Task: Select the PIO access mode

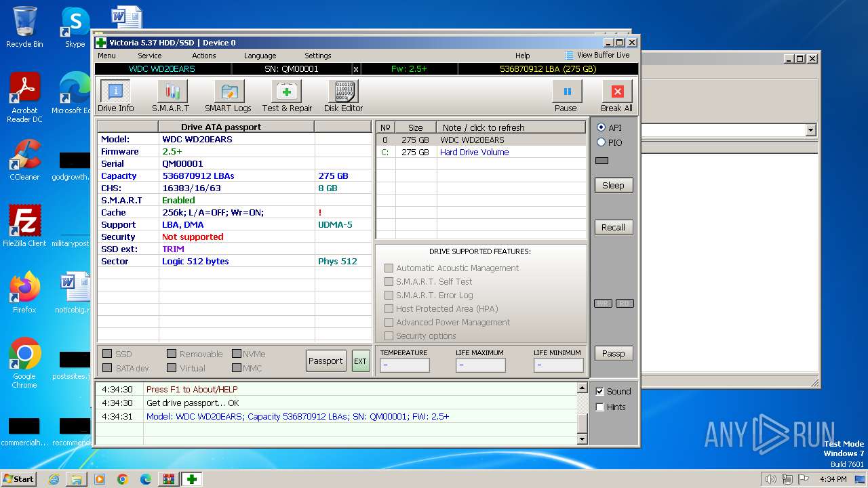Action: [x=601, y=142]
